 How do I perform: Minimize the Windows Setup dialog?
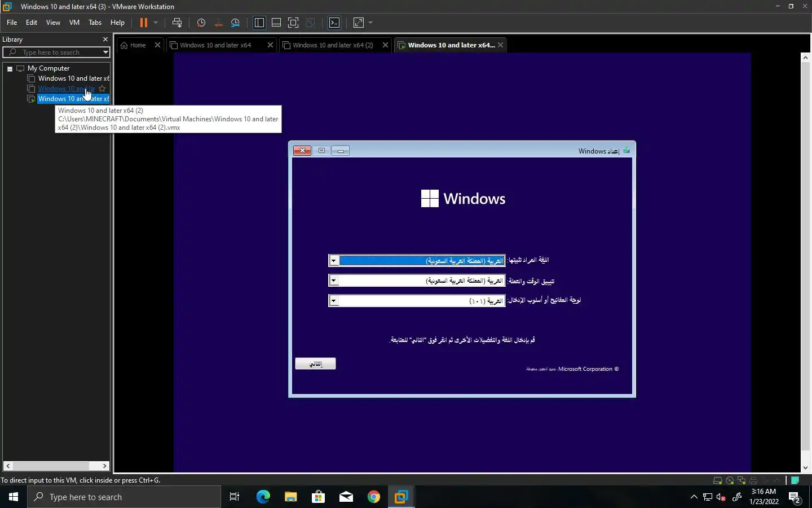tap(341, 151)
